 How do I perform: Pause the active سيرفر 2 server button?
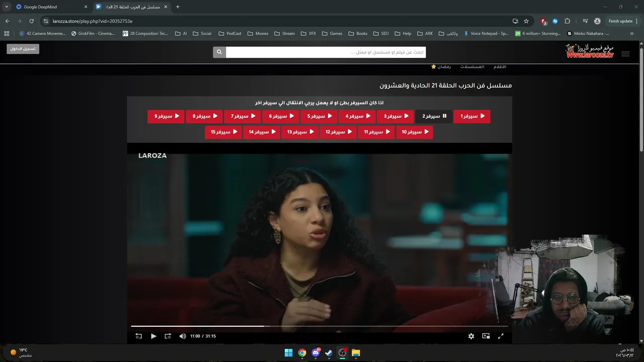pos(434,116)
